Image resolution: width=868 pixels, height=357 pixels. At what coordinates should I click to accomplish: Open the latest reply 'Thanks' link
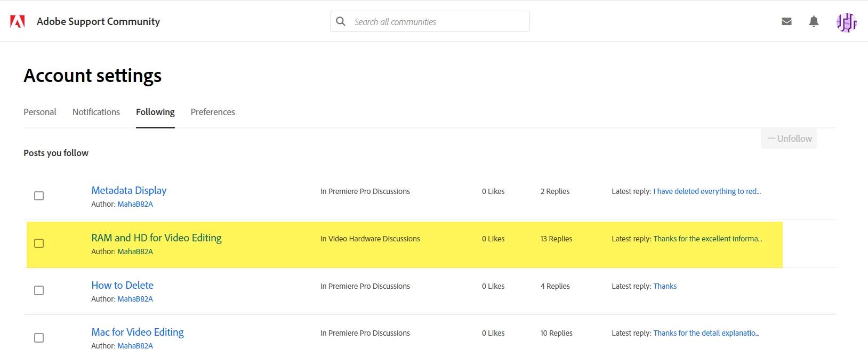point(665,286)
